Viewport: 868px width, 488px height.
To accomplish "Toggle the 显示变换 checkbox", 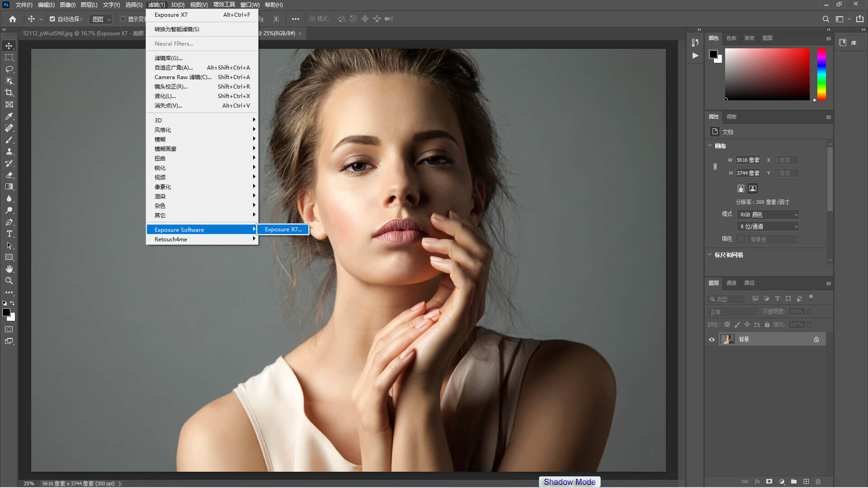I will point(123,19).
